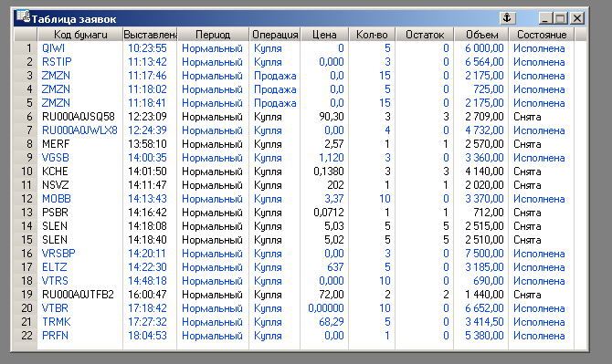Click the Объем column header
Image resolution: width=612 pixels, height=364 pixels.
481,35
